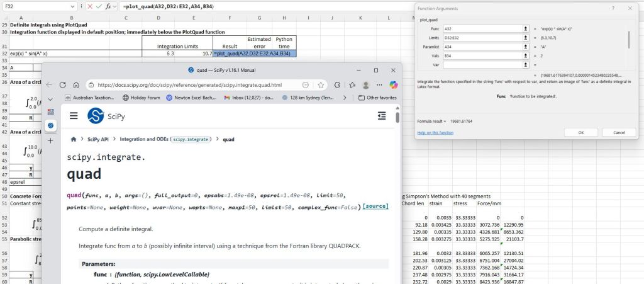Add this page to favorites with star icon
644x284 pixels.
pos(321,84)
